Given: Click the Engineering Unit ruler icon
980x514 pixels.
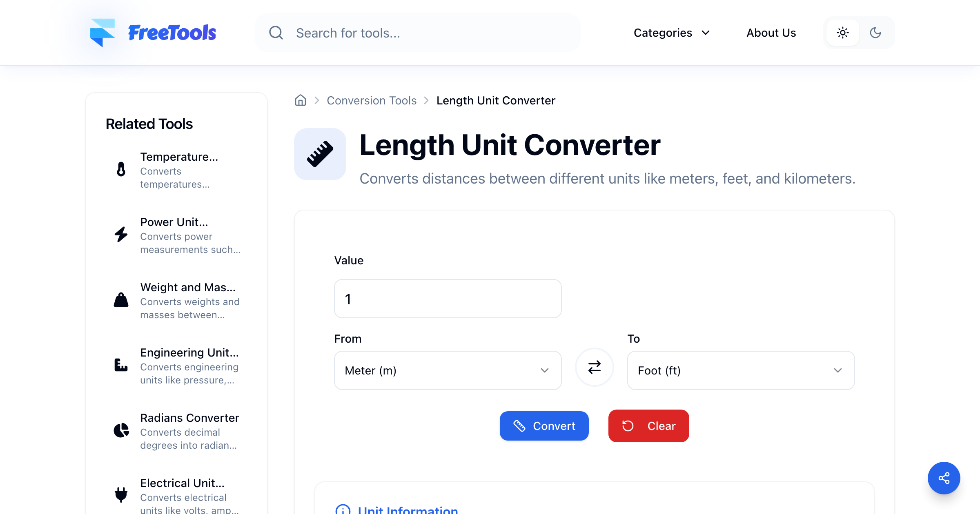Looking at the screenshot, I should coord(121,365).
